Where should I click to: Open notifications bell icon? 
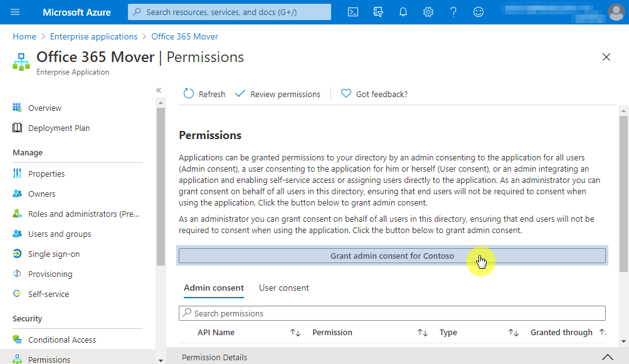(403, 12)
